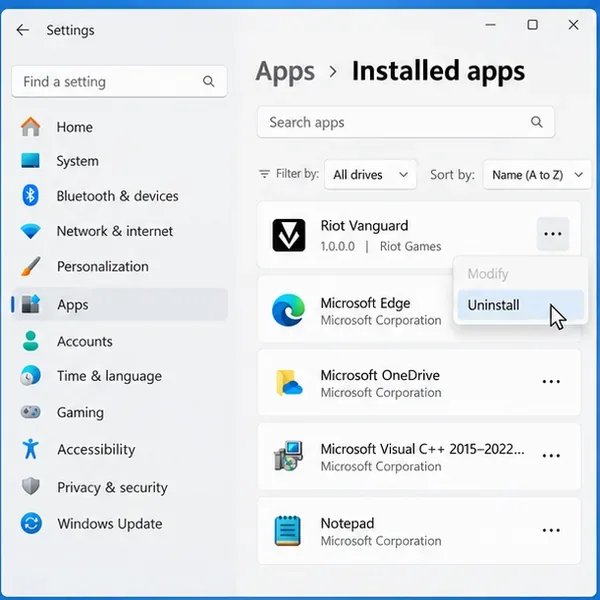Viewport: 600px width, 600px height.
Task: Open Accounts settings
Action: point(120,341)
